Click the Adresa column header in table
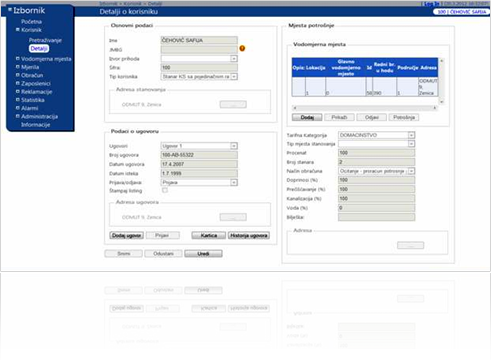 [x=428, y=68]
